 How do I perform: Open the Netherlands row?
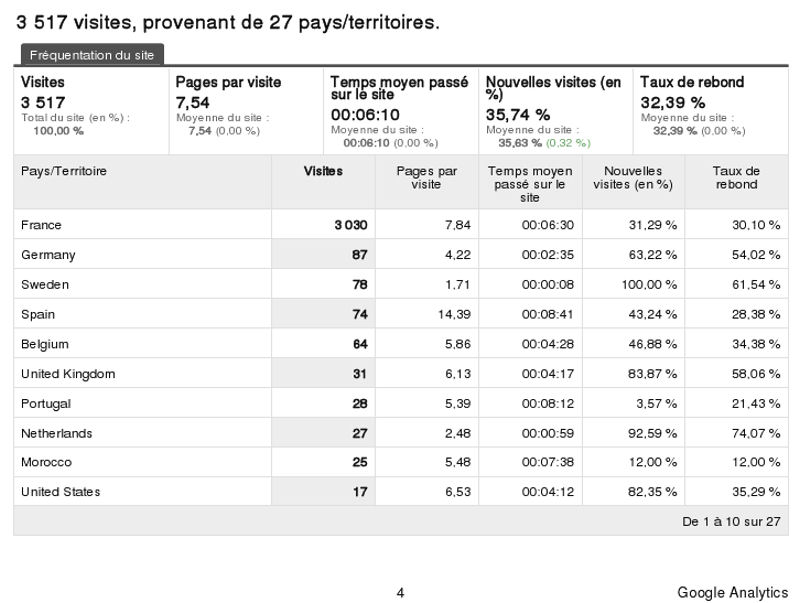[x=56, y=433]
